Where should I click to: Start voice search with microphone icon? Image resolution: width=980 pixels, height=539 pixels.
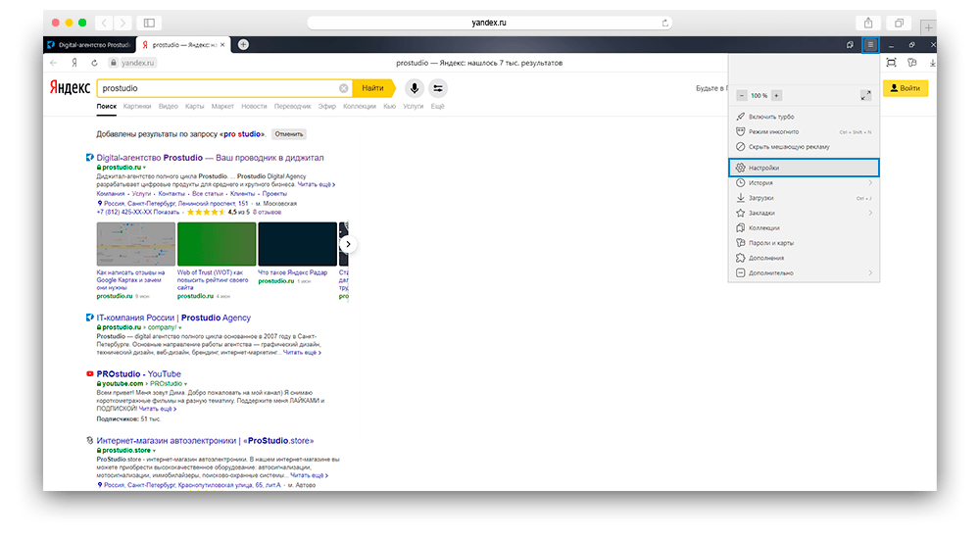coord(415,88)
